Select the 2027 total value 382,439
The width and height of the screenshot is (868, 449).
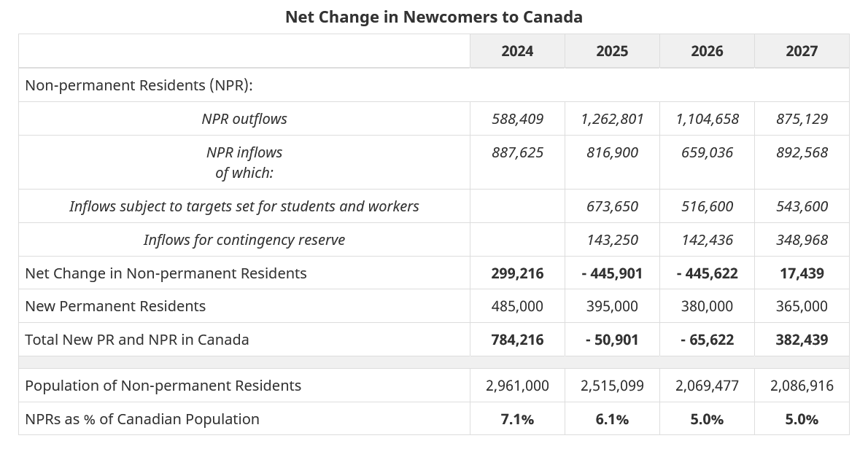click(x=802, y=340)
